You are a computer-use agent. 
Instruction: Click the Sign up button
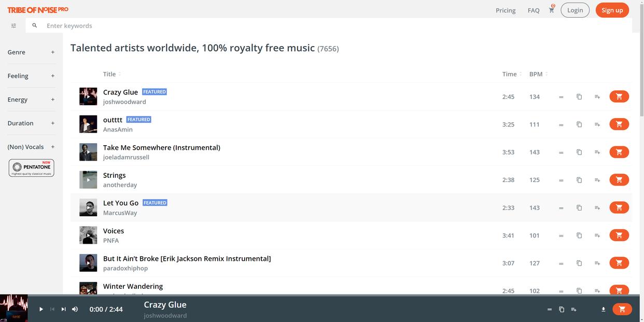612,10
